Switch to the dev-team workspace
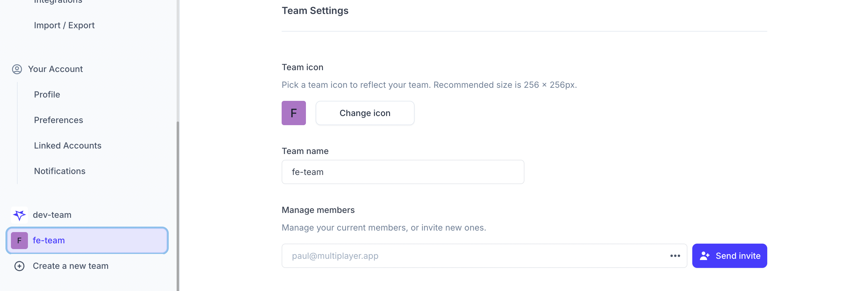Screen dimensions: 868x291 tap(52, 215)
